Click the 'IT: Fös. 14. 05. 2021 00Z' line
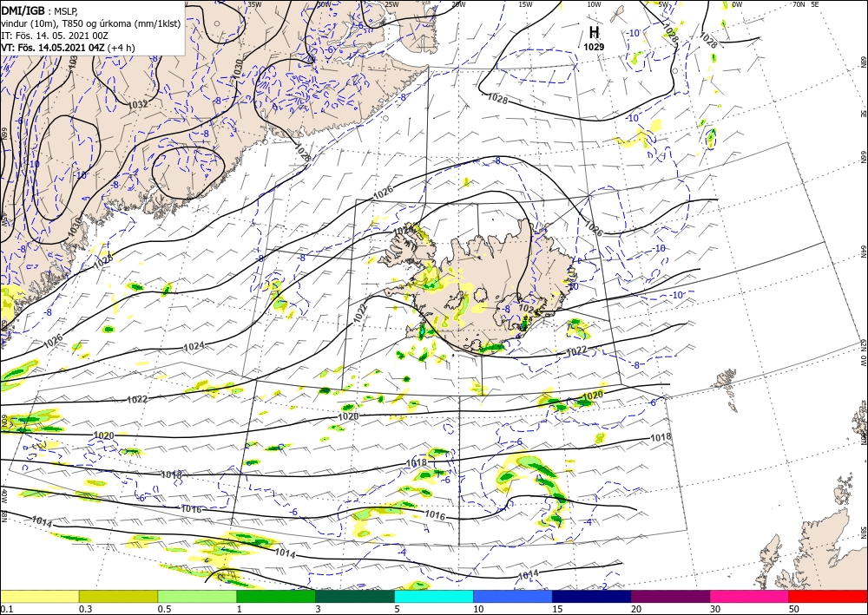868x615 pixels. tap(55, 35)
